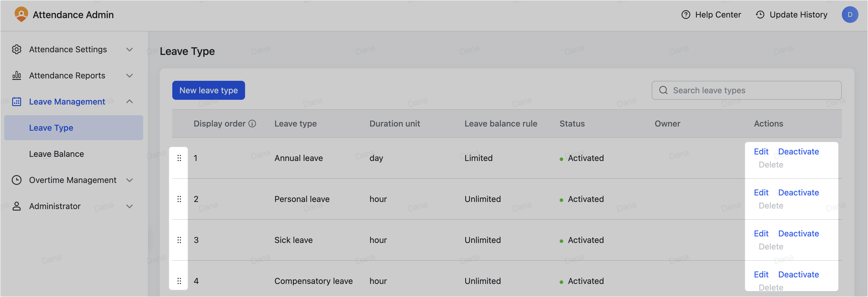Expand the Administrator section
The image size is (868, 297).
click(x=130, y=206)
